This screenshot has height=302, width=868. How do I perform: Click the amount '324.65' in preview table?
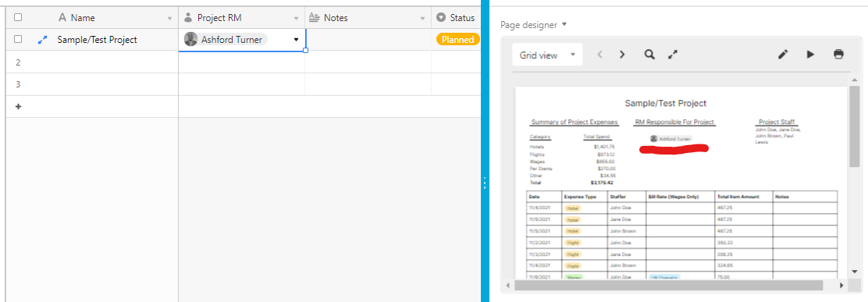coord(725,265)
